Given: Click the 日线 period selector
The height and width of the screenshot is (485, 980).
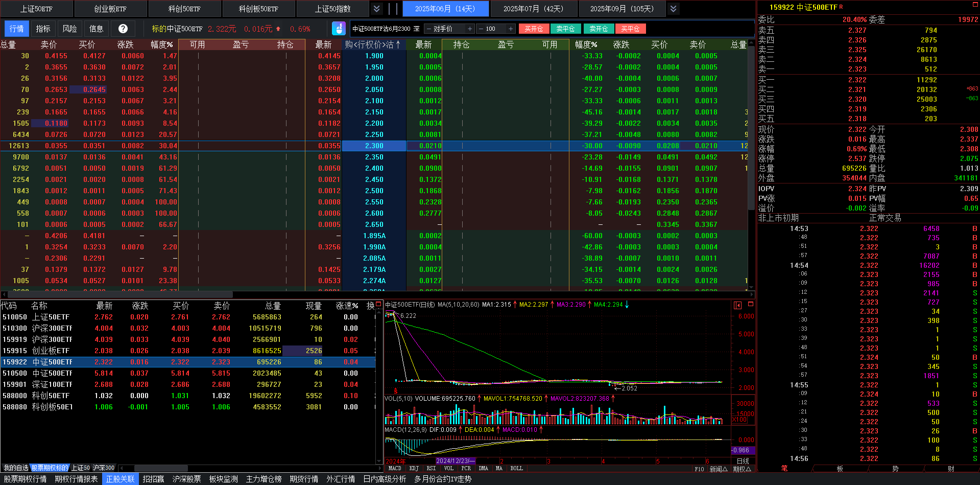Looking at the screenshot, I should click(x=743, y=461).
